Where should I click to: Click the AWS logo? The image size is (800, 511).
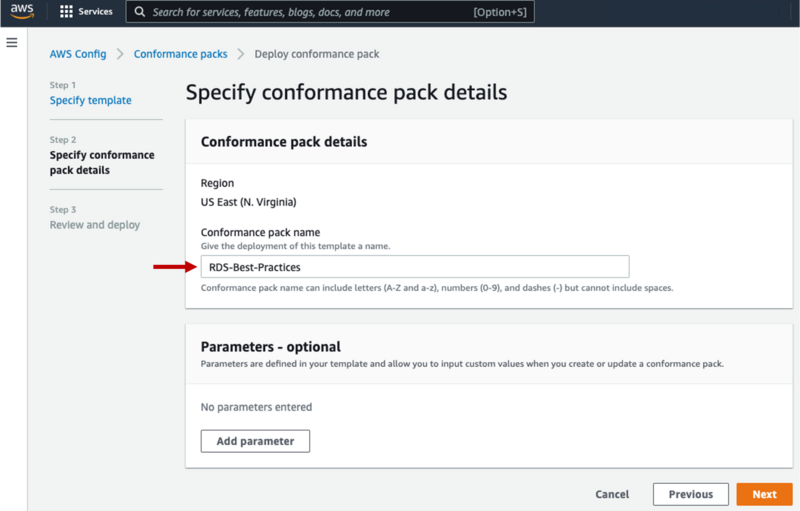click(22, 12)
